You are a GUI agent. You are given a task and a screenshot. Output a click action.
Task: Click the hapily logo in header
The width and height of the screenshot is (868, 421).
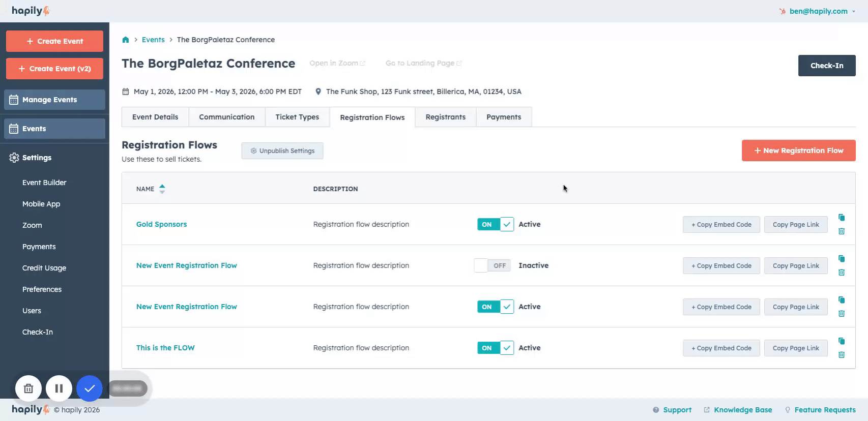point(31,11)
